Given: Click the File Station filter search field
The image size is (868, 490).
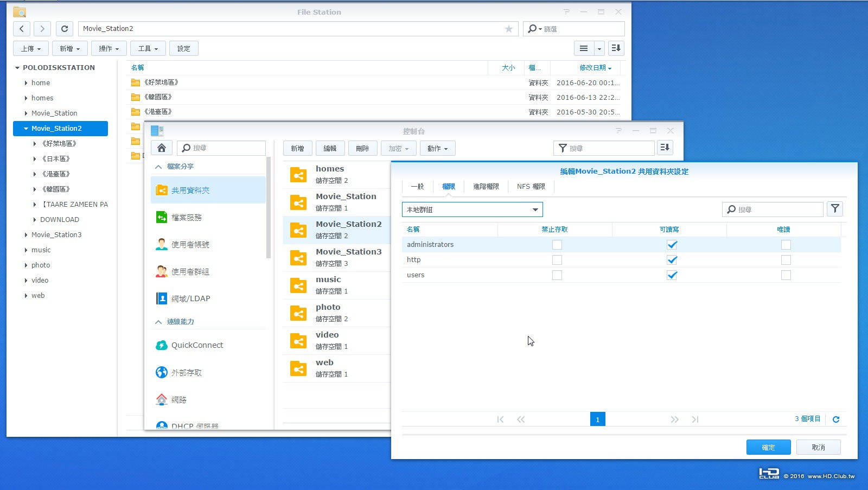Looking at the screenshot, I should pos(574,29).
